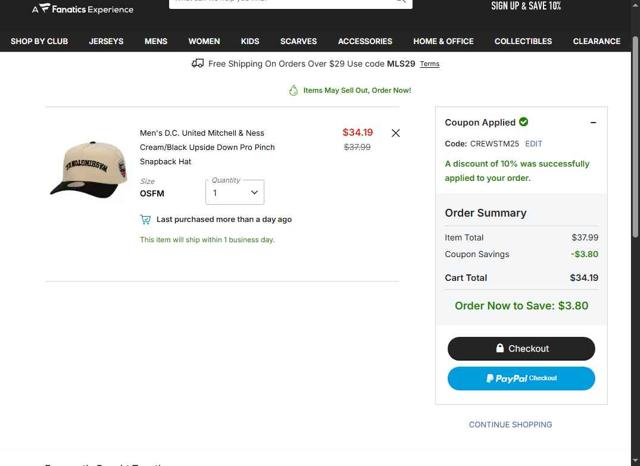The width and height of the screenshot is (640, 466).
Task: Open the Shop By Club menu
Action: click(39, 41)
